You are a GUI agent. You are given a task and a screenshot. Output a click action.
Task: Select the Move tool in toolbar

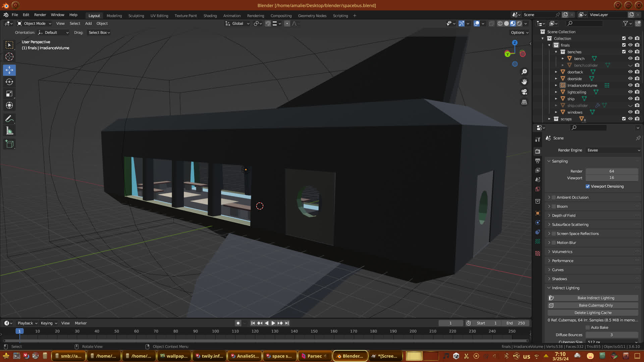click(x=9, y=70)
